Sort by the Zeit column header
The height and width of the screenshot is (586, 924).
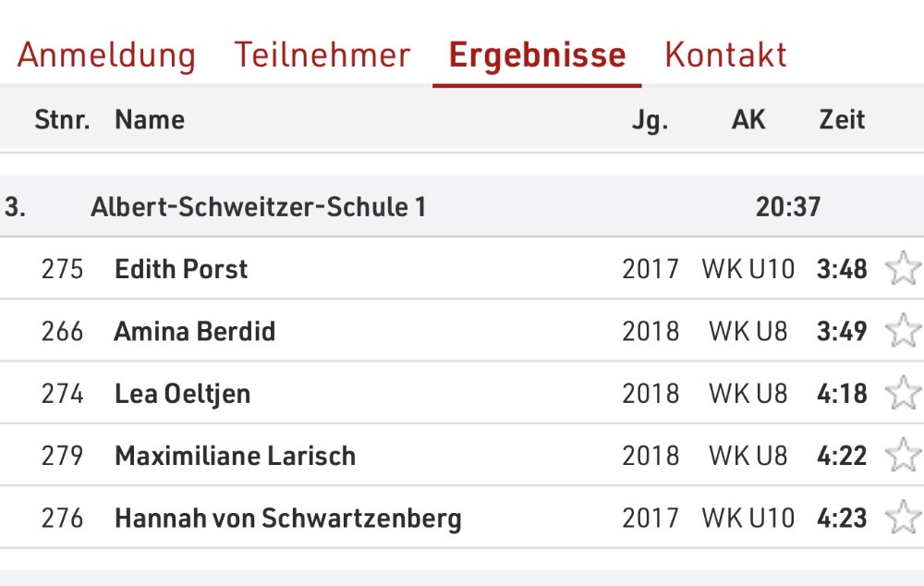[x=842, y=119]
